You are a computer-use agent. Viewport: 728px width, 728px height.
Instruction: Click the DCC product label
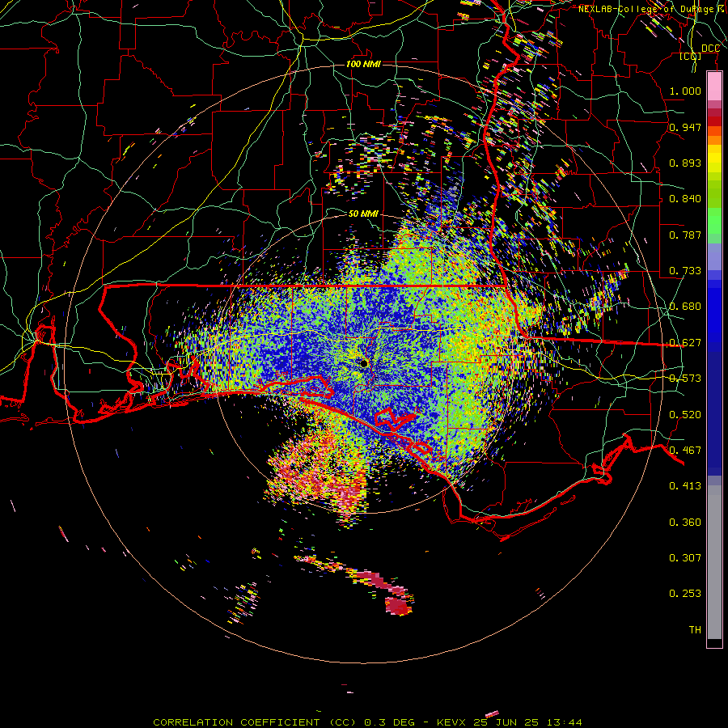[710, 48]
